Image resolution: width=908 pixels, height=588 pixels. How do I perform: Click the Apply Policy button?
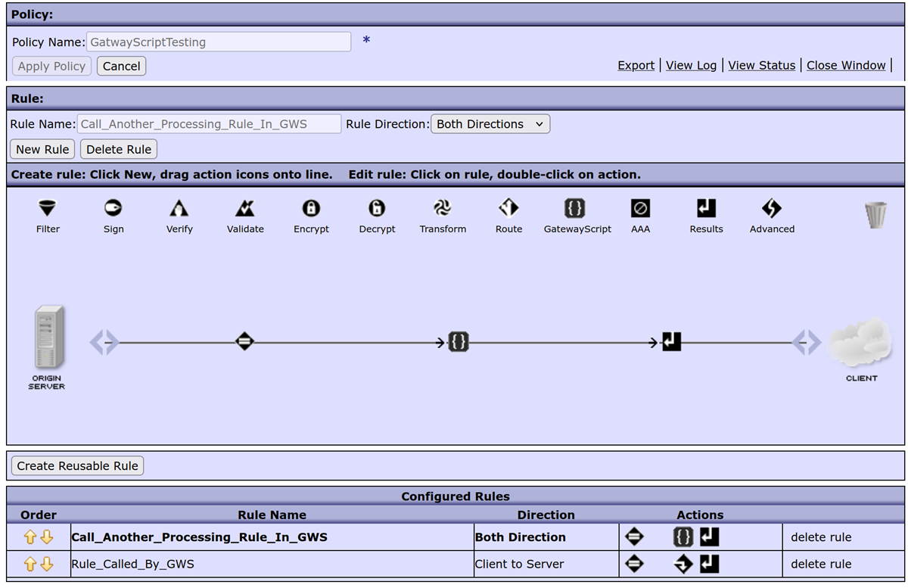point(51,66)
